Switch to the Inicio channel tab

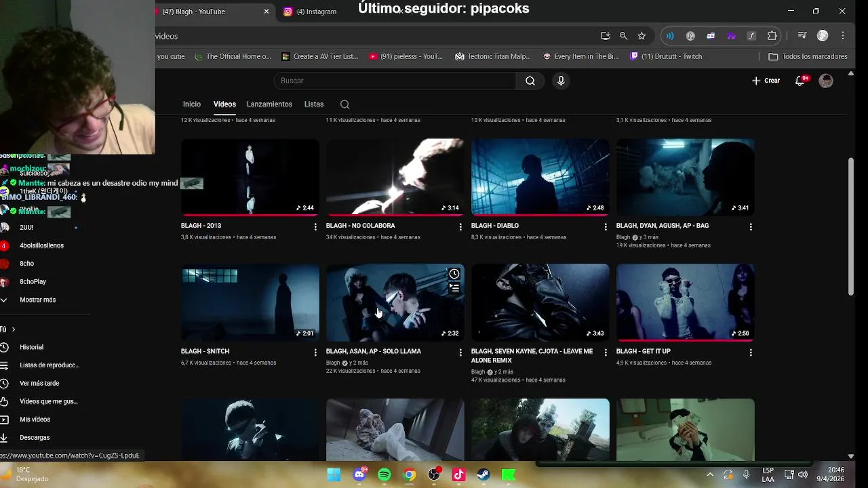[x=192, y=104]
